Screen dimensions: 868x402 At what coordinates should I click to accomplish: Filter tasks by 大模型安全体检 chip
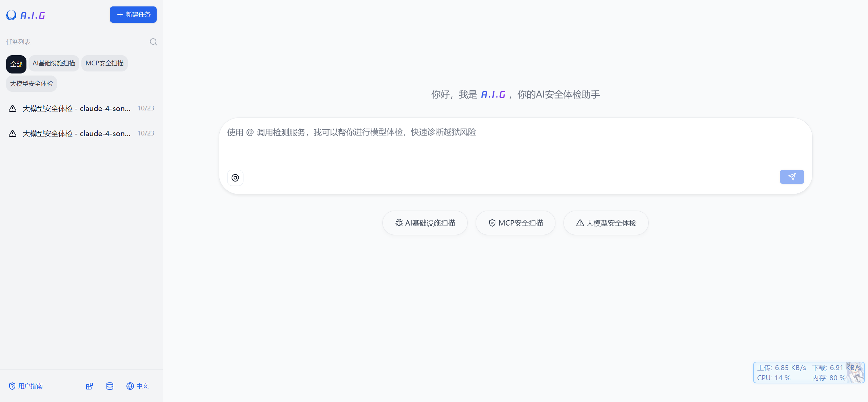click(32, 84)
